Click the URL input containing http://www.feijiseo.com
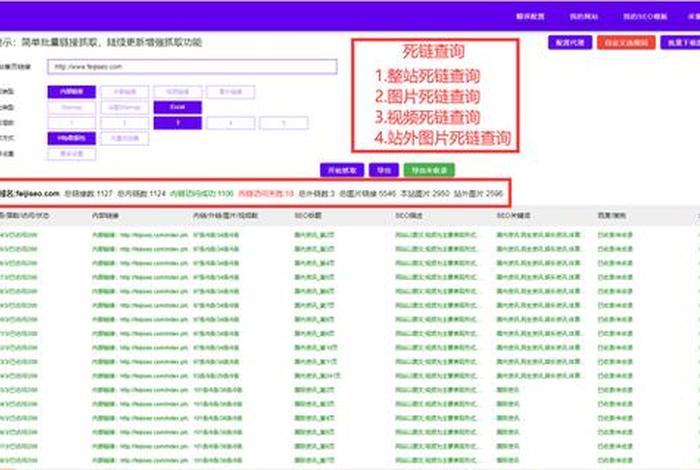This screenshot has width=700, height=470. tap(192, 67)
